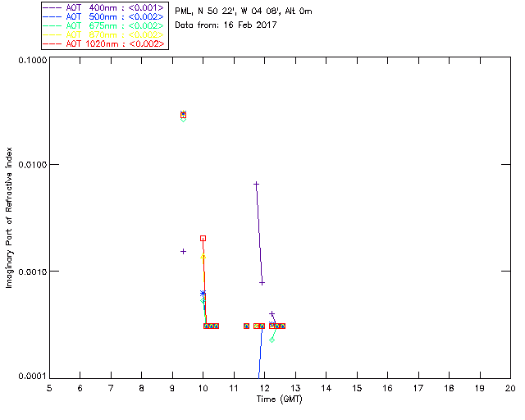Click the highest purple plus marker near time 11.7
This screenshot has width=525, height=420.
point(256,185)
